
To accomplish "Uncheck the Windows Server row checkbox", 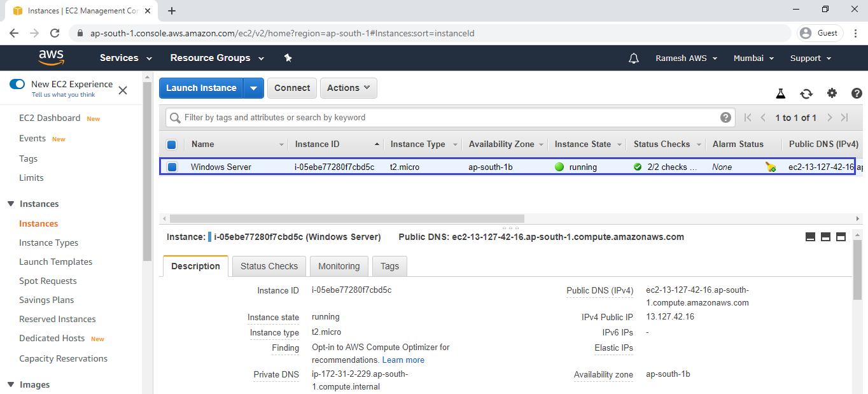I will pos(172,167).
